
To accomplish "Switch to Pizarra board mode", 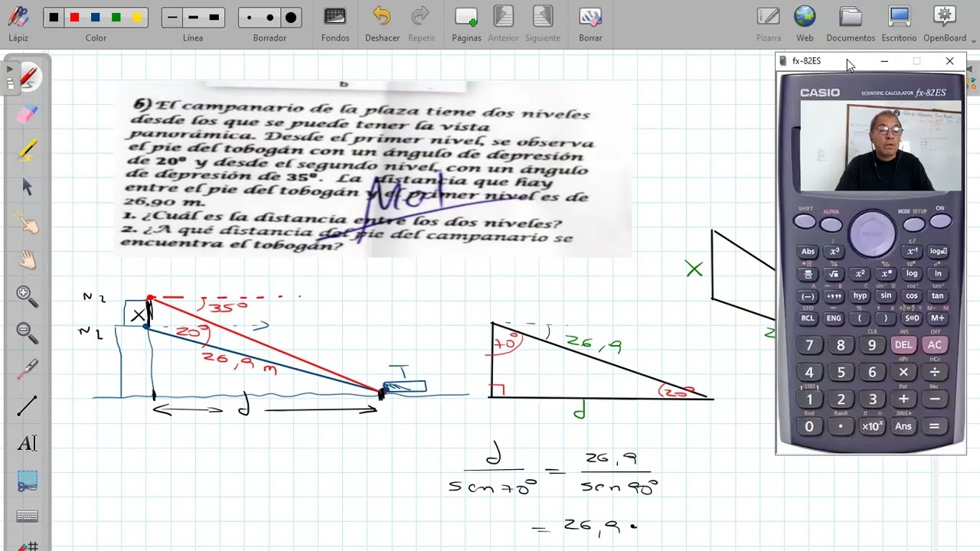I will click(x=769, y=23).
